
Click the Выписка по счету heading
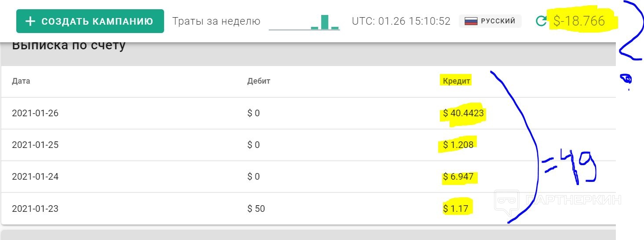[x=69, y=46]
